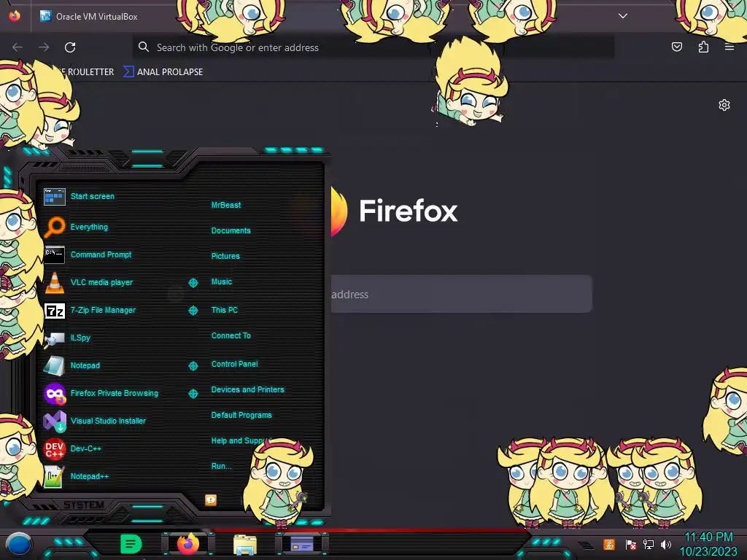Open Default Programs entry

[x=241, y=415]
